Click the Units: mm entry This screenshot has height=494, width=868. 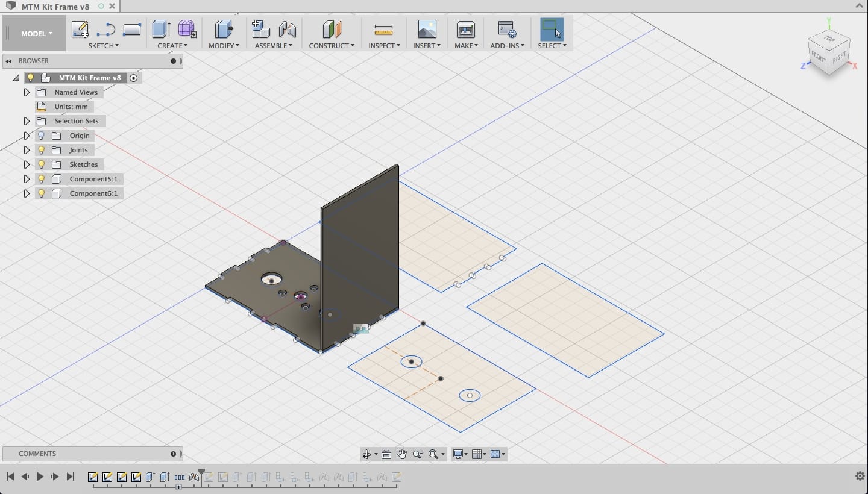(x=71, y=107)
